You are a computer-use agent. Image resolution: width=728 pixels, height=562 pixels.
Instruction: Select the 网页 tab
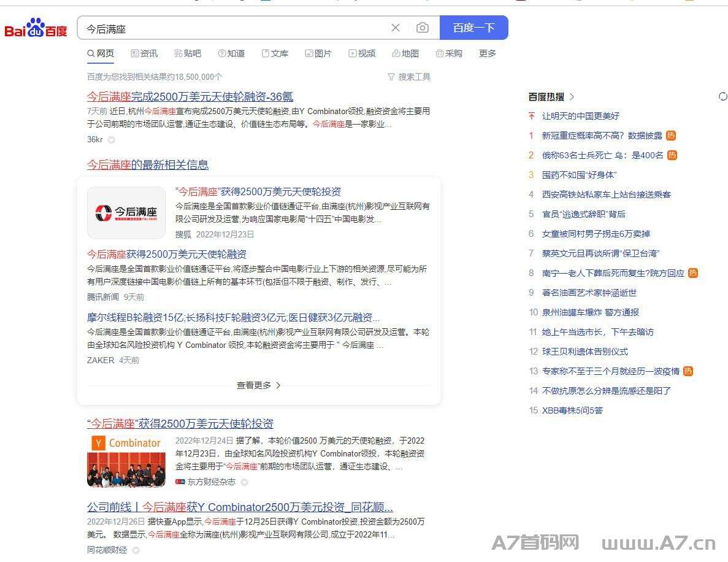[101, 54]
